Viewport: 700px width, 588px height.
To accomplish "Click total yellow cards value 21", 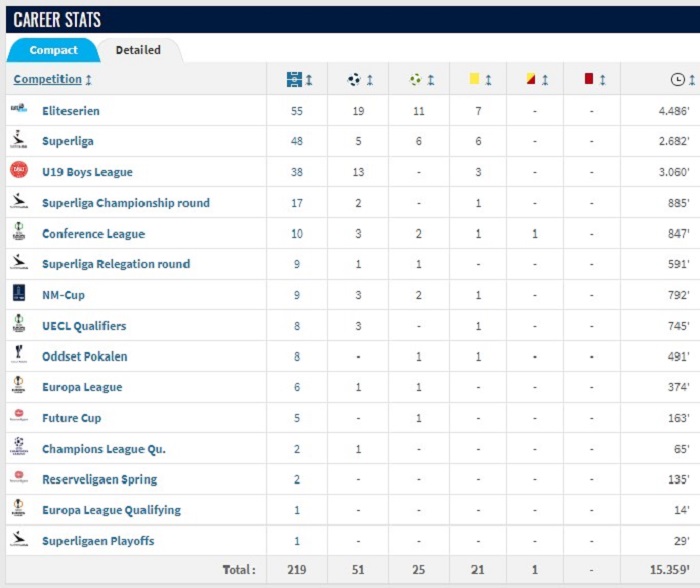I will coord(478,570).
